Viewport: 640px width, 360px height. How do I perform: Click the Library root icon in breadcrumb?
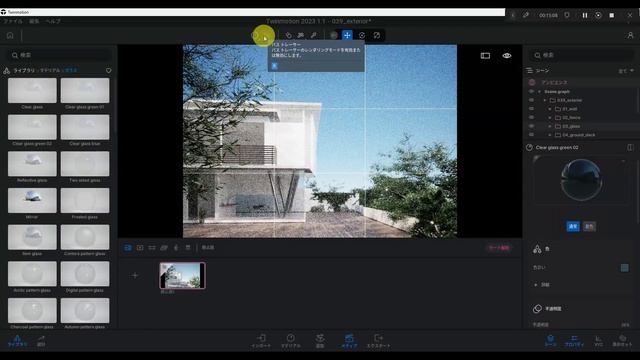pos(7,71)
